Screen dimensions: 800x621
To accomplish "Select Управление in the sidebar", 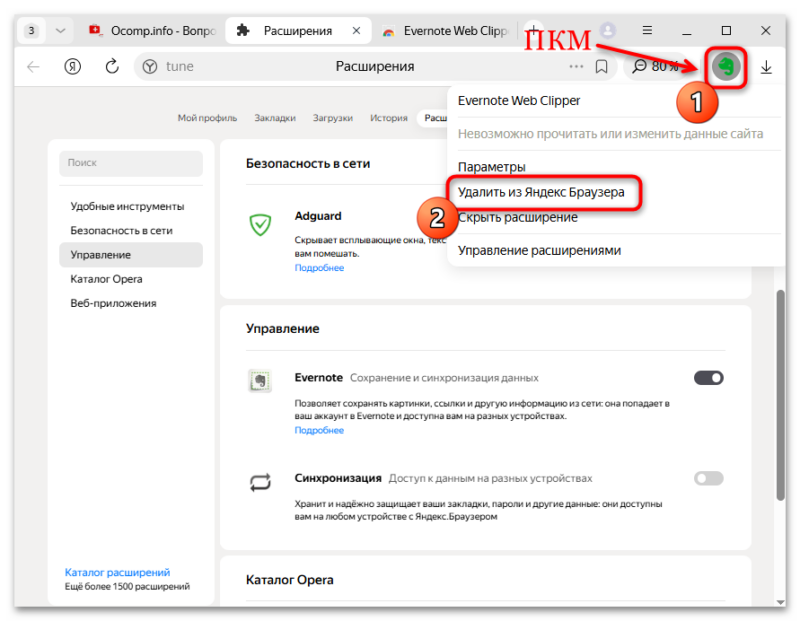I will [x=131, y=255].
